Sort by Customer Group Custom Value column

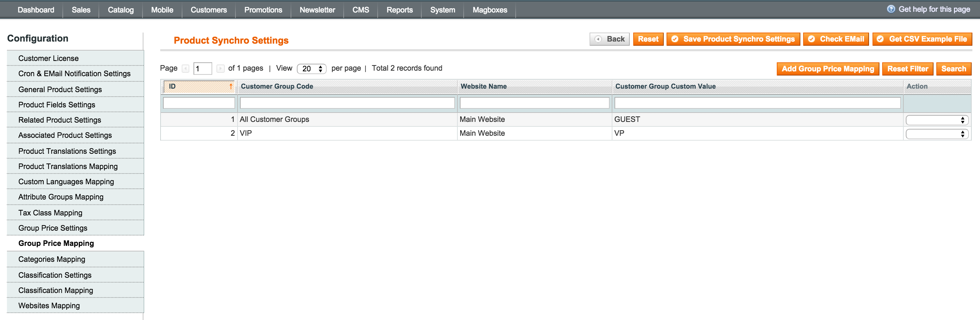tap(665, 87)
